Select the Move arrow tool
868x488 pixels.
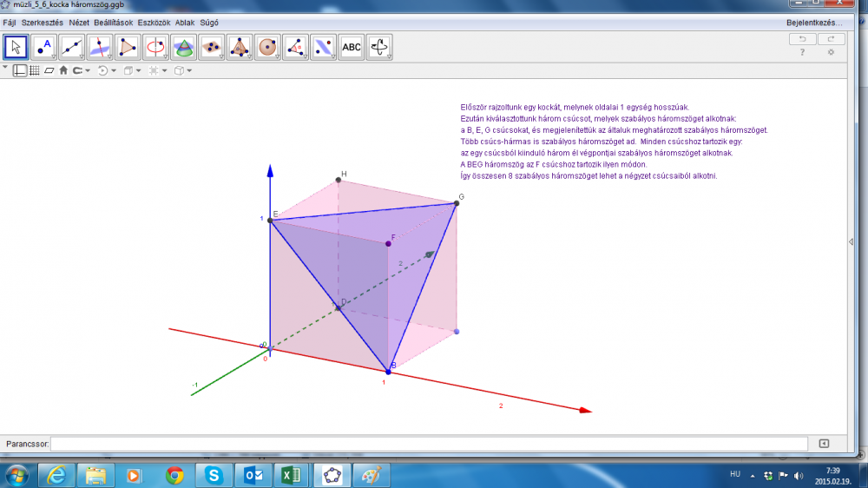coord(16,47)
